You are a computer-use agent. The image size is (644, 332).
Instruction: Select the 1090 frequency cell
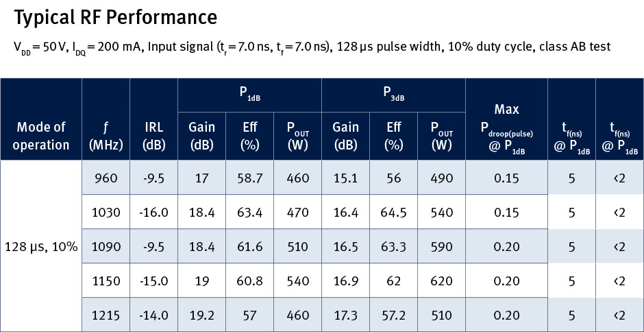coord(106,246)
